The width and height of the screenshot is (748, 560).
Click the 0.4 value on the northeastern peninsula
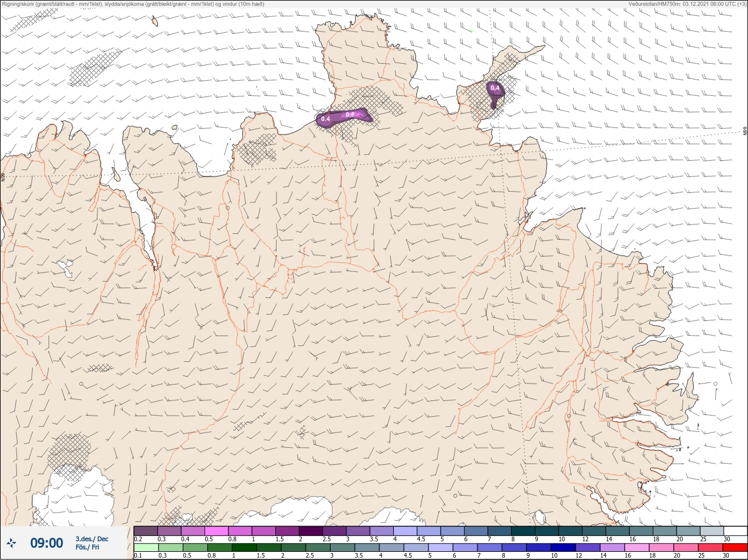coord(495,88)
